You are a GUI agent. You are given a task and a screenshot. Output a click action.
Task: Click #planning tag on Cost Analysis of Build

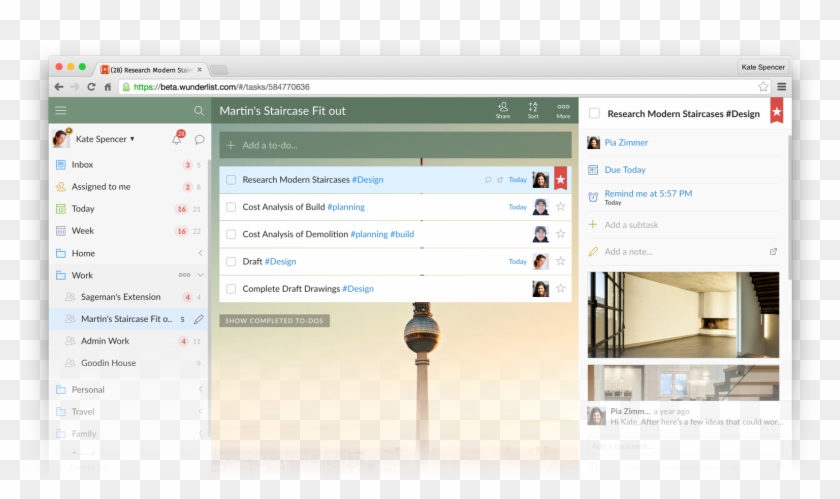[x=346, y=207]
